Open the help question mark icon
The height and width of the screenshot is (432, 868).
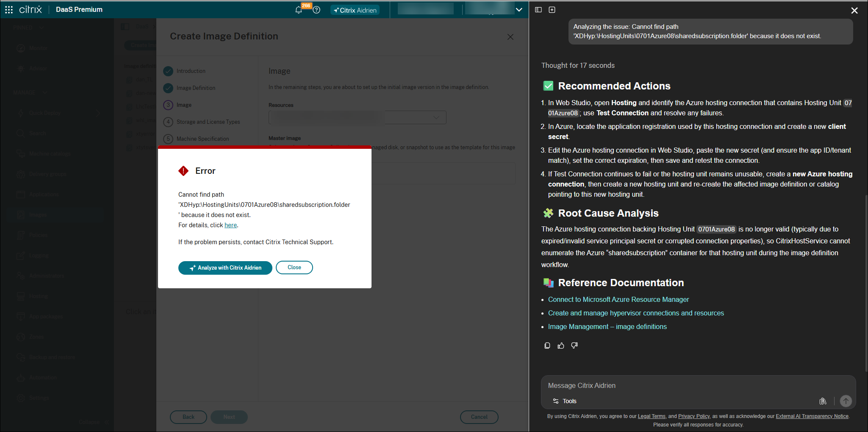(x=316, y=10)
